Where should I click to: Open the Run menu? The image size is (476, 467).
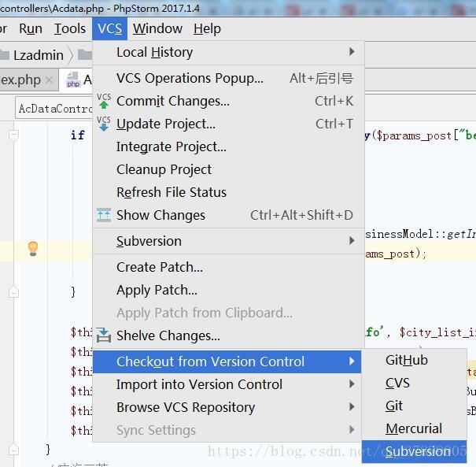click(31, 29)
